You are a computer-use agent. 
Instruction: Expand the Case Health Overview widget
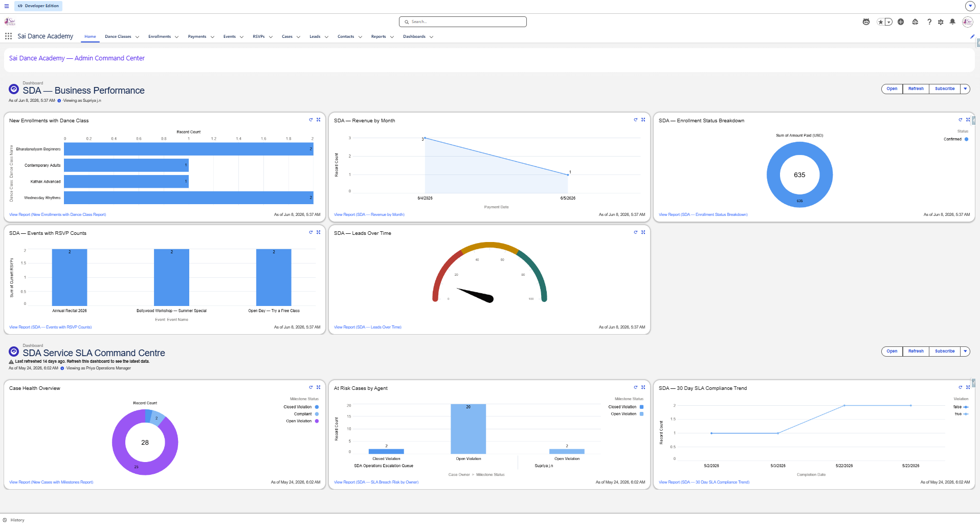coord(318,387)
